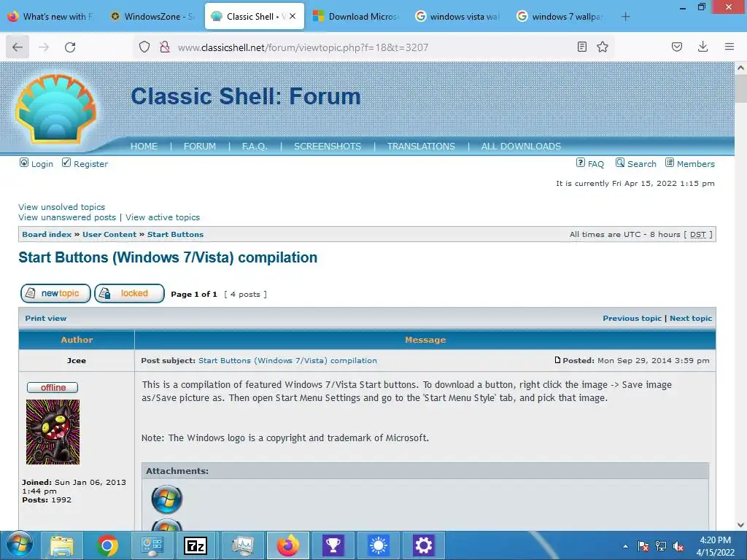Open the trophy taskbar icon
The width and height of the screenshot is (747, 560).
333,545
